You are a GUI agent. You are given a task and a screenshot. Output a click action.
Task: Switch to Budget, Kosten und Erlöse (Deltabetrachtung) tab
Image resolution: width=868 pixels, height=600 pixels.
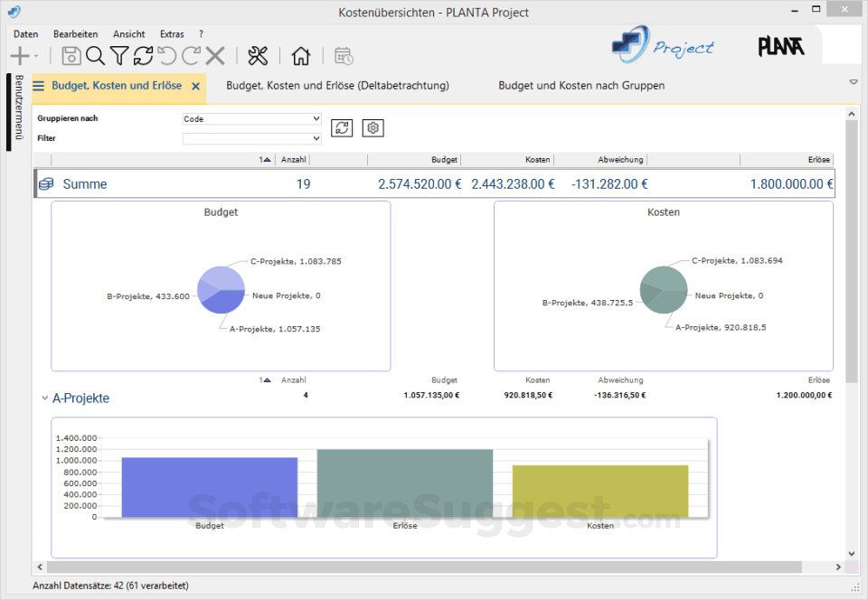click(337, 86)
